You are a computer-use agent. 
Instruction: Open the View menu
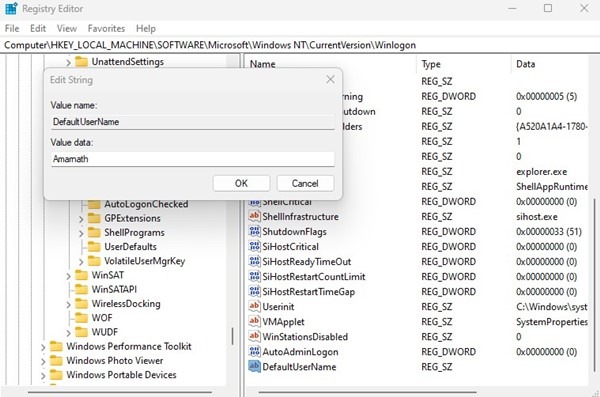click(x=67, y=28)
